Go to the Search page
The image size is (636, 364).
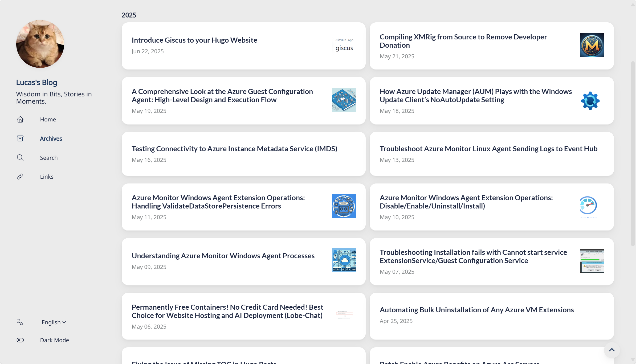[49, 158]
